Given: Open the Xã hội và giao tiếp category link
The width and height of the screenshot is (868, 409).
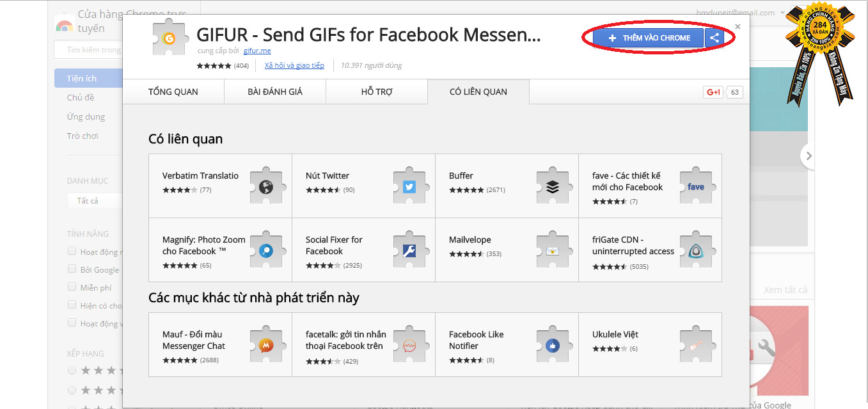Looking at the screenshot, I should click(x=294, y=65).
